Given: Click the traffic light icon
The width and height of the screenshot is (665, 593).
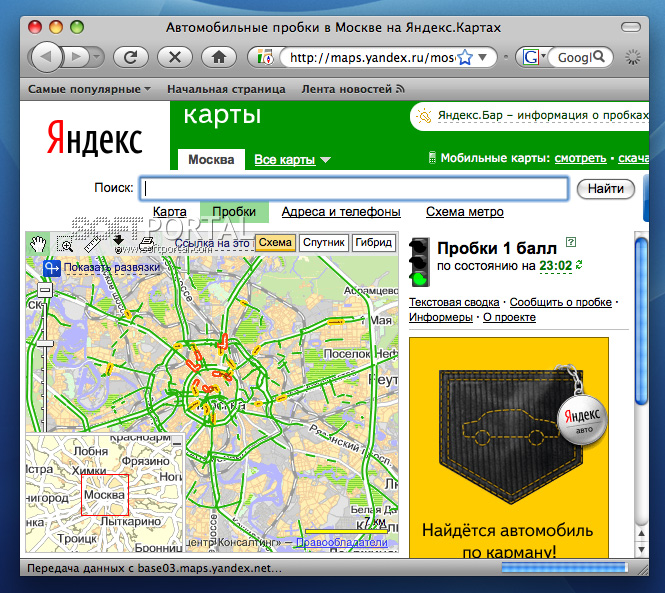Looking at the screenshot, I should pyautogui.click(x=419, y=261).
